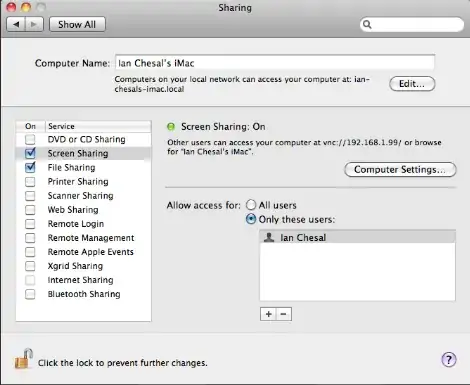Select the Remote Management service row
Viewport: 470px width, 385px height.
(x=83, y=238)
